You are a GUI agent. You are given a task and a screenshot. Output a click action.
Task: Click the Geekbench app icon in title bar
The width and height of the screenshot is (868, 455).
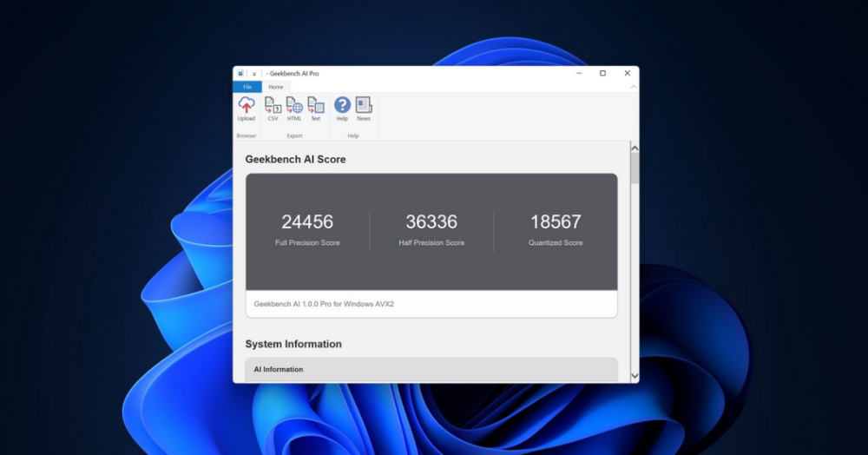pos(240,73)
